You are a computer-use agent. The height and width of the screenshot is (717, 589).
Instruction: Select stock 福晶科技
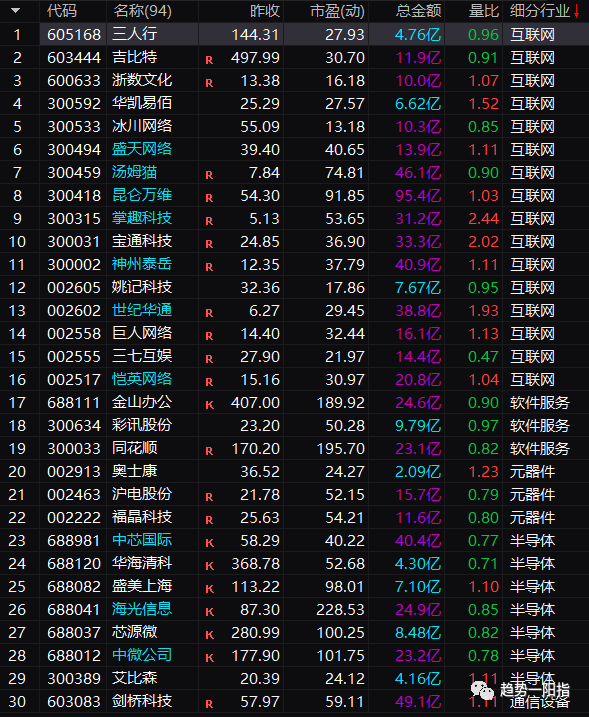tap(142, 517)
